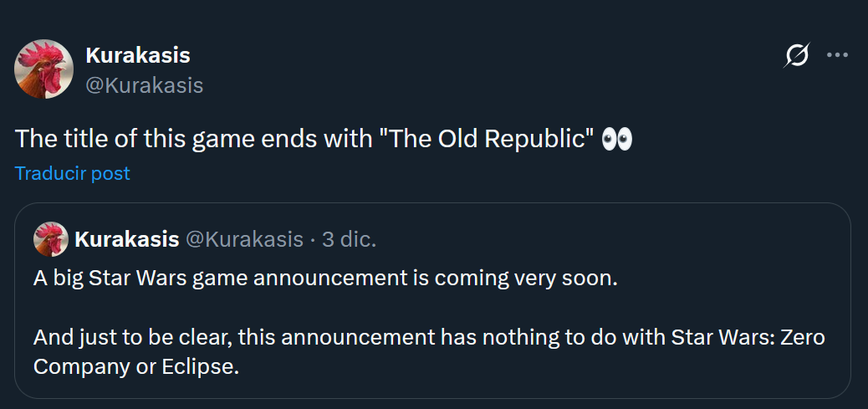Viewport: 868px width, 409px height.
Task: Click the "Company or Eclipse." last line
Action: 136,367
